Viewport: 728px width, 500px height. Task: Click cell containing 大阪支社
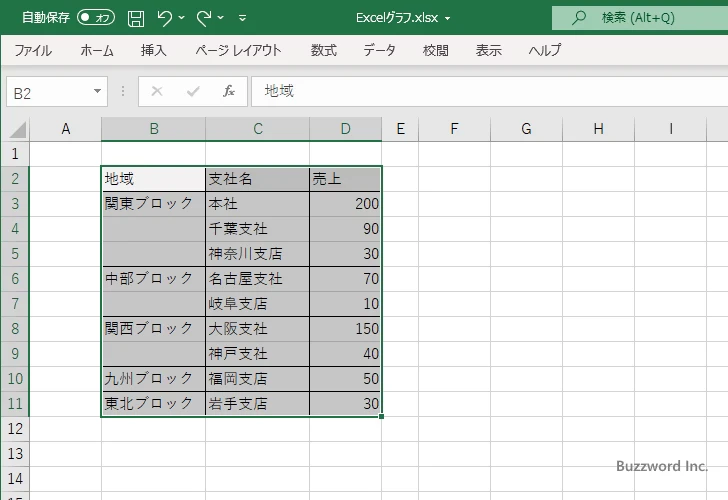(258, 329)
